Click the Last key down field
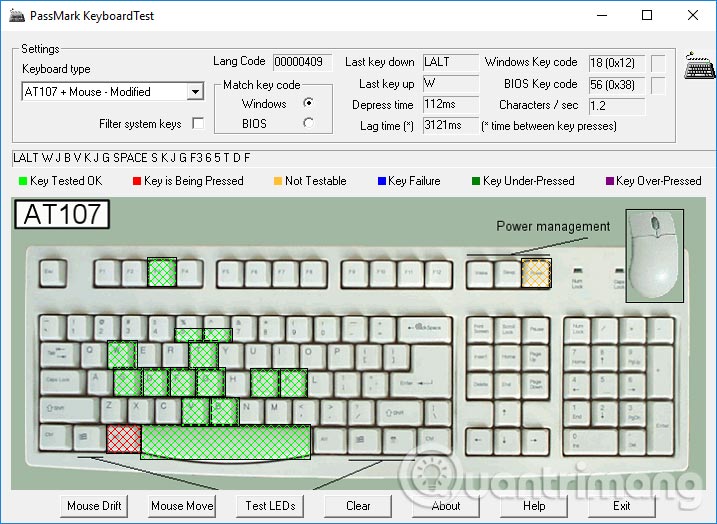The image size is (717, 524). [450, 62]
